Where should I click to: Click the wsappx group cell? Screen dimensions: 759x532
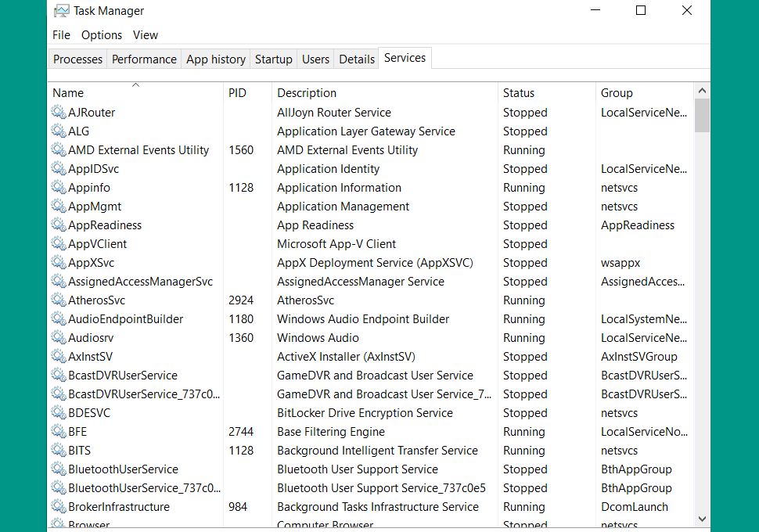click(x=620, y=263)
